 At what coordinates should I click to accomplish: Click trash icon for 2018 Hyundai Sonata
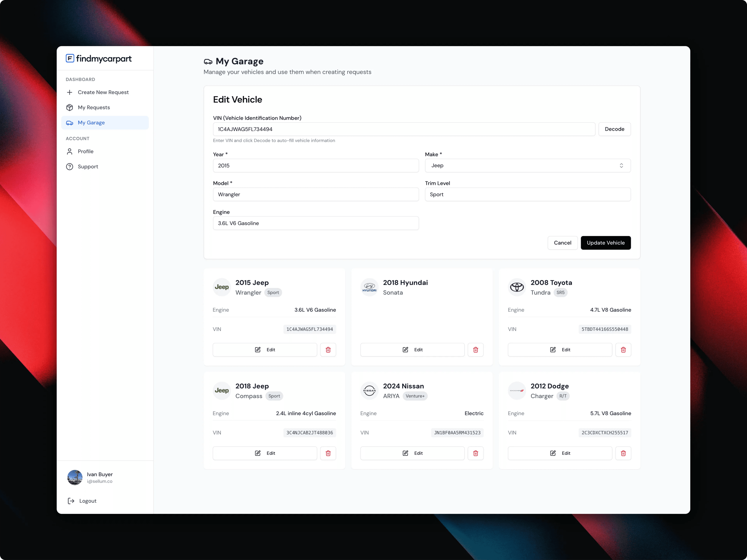pyautogui.click(x=475, y=350)
